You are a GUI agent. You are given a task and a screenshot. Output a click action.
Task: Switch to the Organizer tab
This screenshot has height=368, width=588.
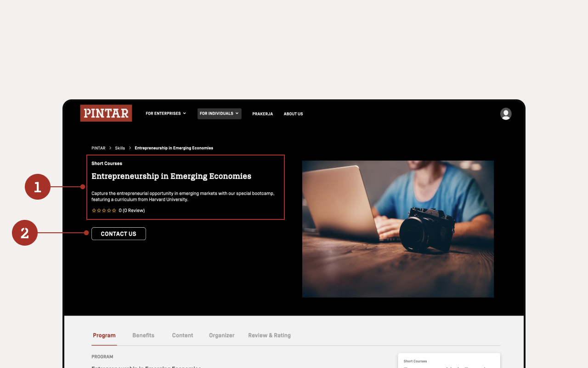pyautogui.click(x=221, y=335)
